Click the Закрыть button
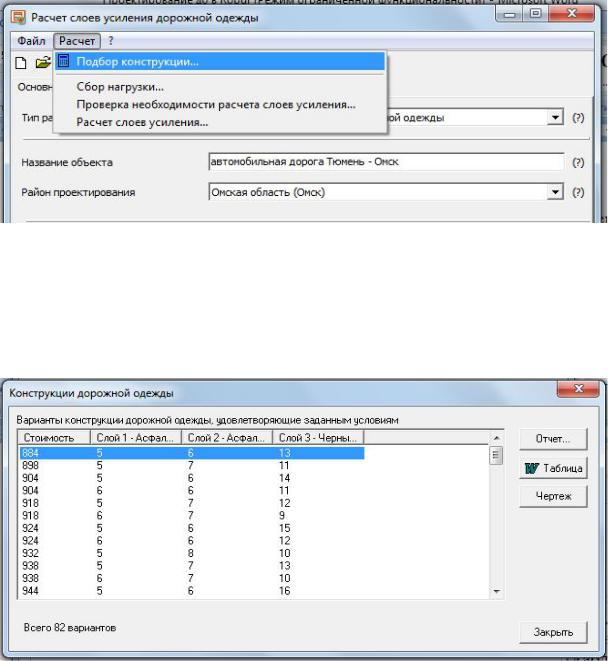The width and height of the screenshot is (608, 661). pos(553,632)
